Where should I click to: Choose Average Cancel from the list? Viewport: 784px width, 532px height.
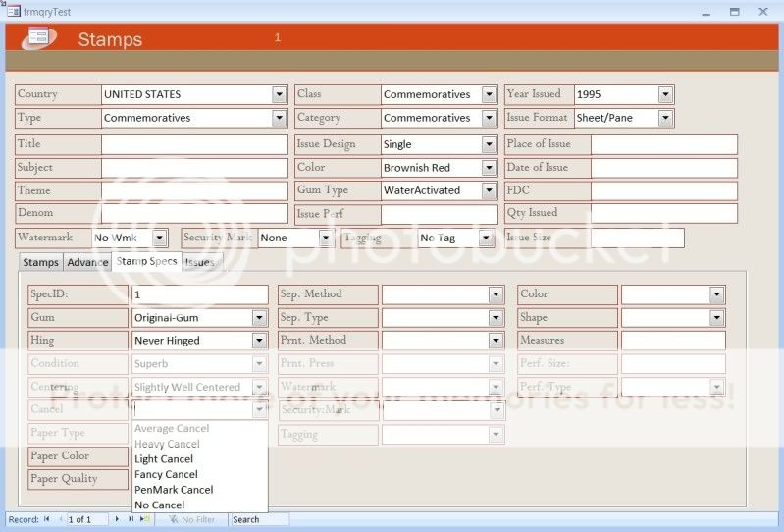pos(200,428)
